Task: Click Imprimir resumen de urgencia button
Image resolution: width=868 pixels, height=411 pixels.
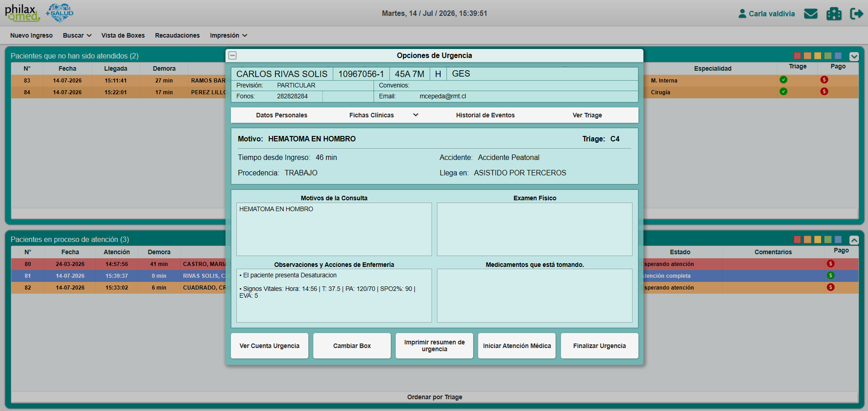Action: (x=434, y=346)
